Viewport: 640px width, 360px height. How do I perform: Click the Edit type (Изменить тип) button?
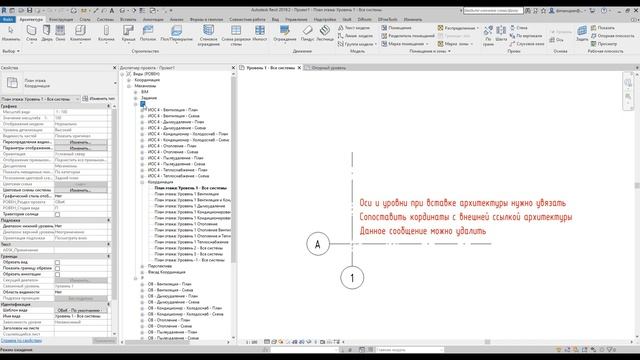click(98, 99)
